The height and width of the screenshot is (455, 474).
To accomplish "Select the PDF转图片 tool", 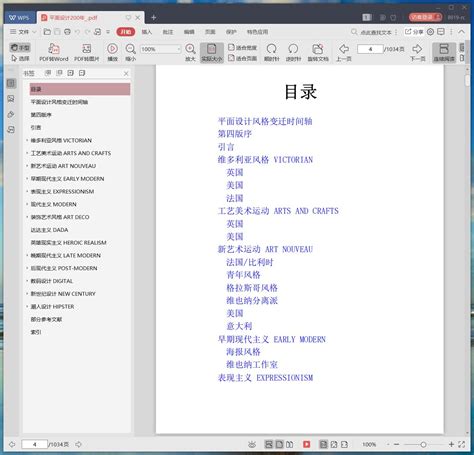I will tap(86, 52).
